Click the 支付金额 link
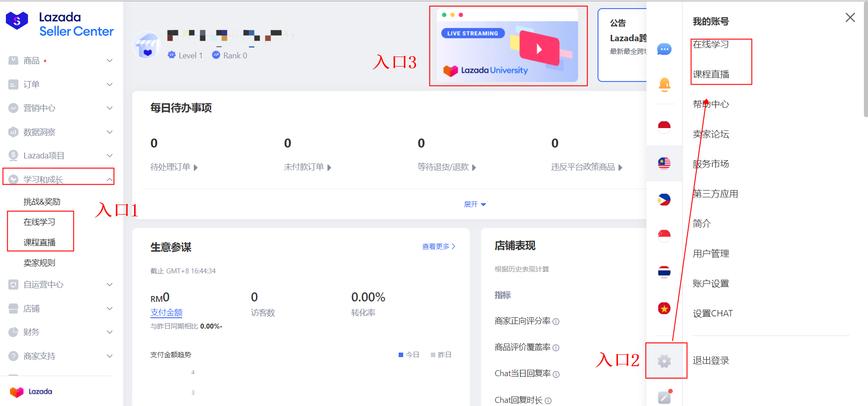The width and height of the screenshot is (868, 406). pyautogui.click(x=166, y=312)
